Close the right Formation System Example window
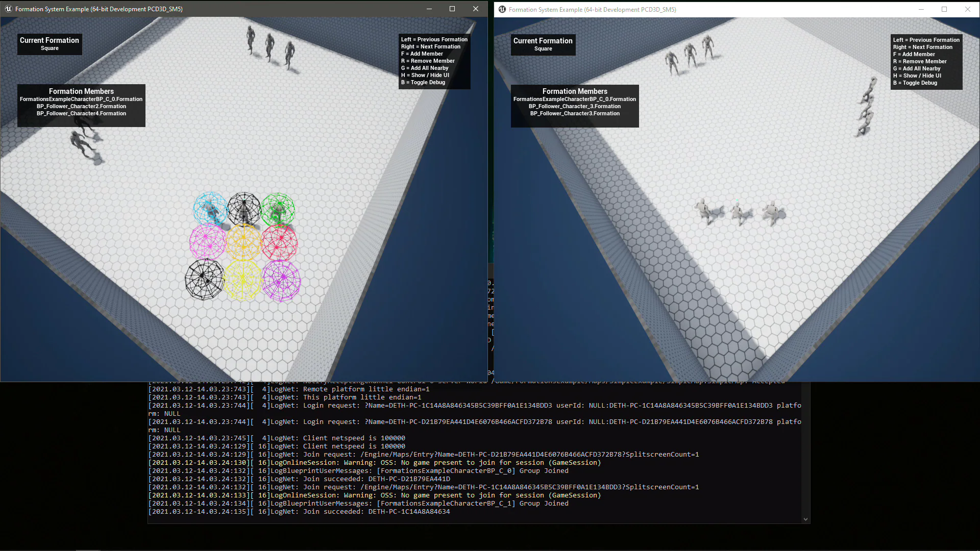The width and height of the screenshot is (980, 551). coord(968,9)
